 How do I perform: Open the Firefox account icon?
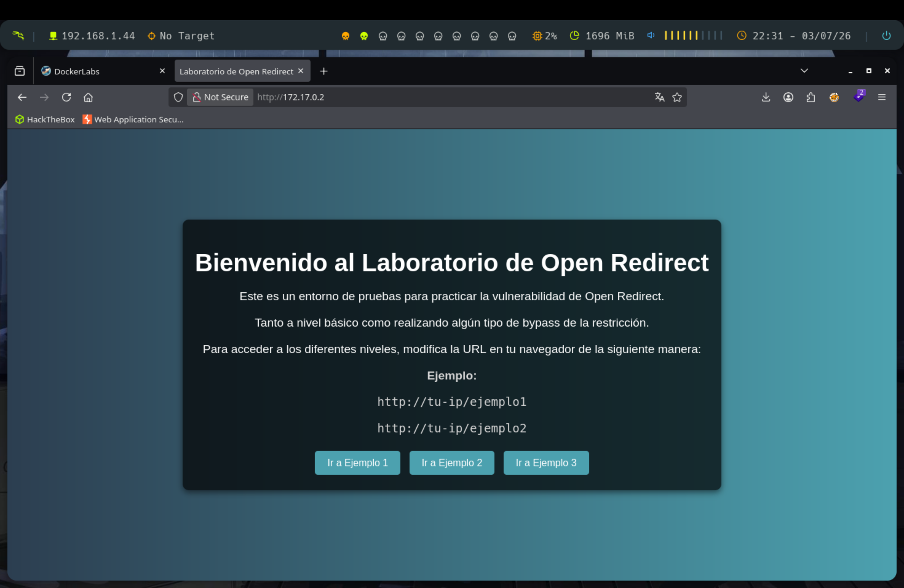[788, 97]
